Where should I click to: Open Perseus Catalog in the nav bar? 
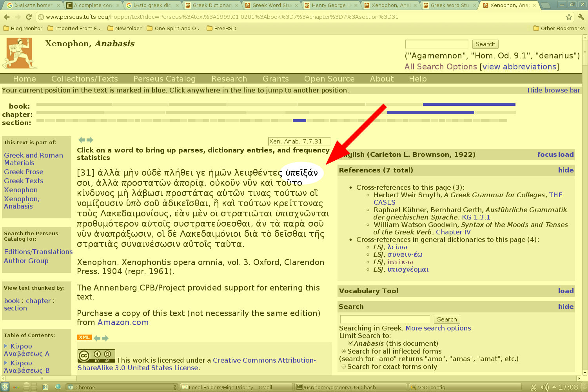[x=164, y=79]
